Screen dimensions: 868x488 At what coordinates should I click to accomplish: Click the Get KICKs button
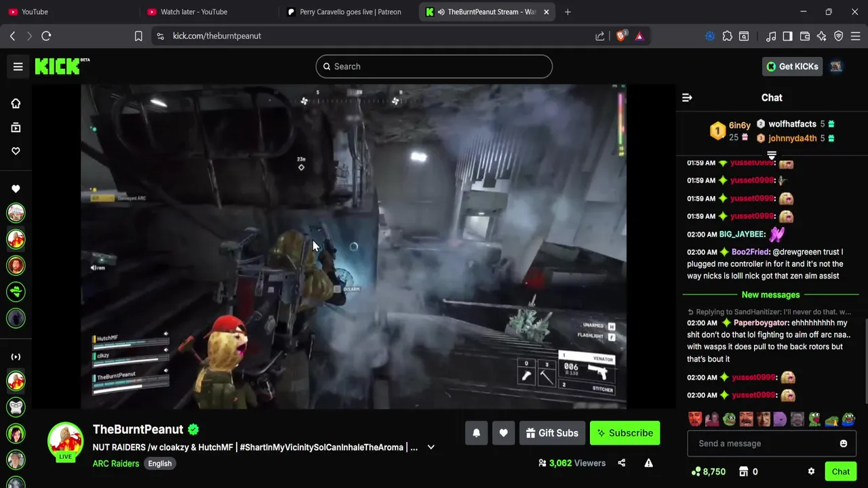[x=792, y=66]
